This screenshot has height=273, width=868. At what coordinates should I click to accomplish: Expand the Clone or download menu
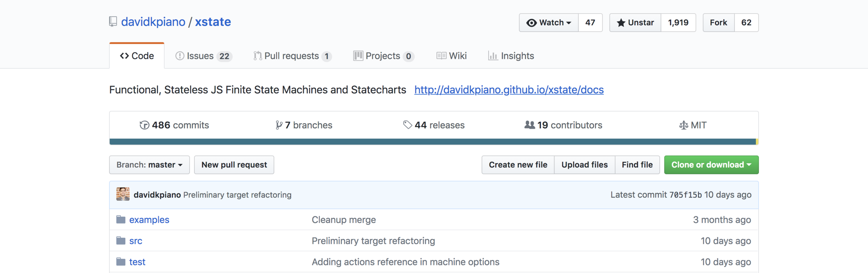[711, 165]
